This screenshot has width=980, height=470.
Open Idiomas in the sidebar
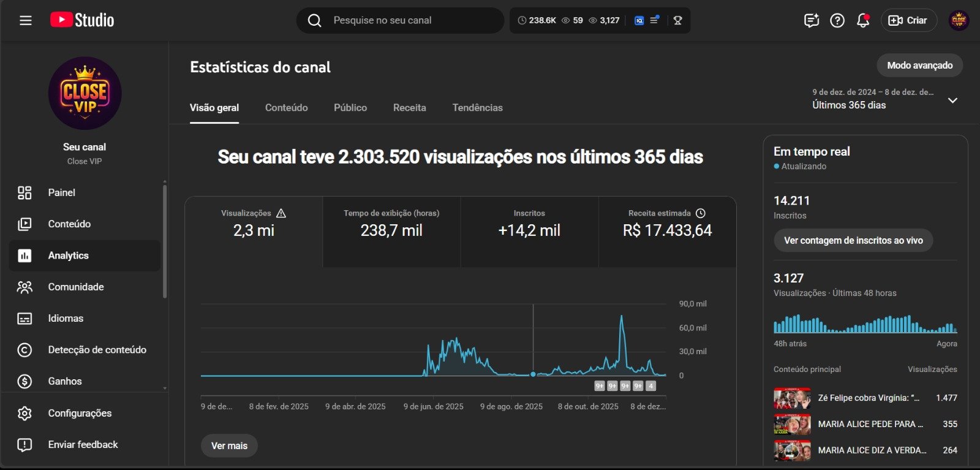tap(85, 318)
